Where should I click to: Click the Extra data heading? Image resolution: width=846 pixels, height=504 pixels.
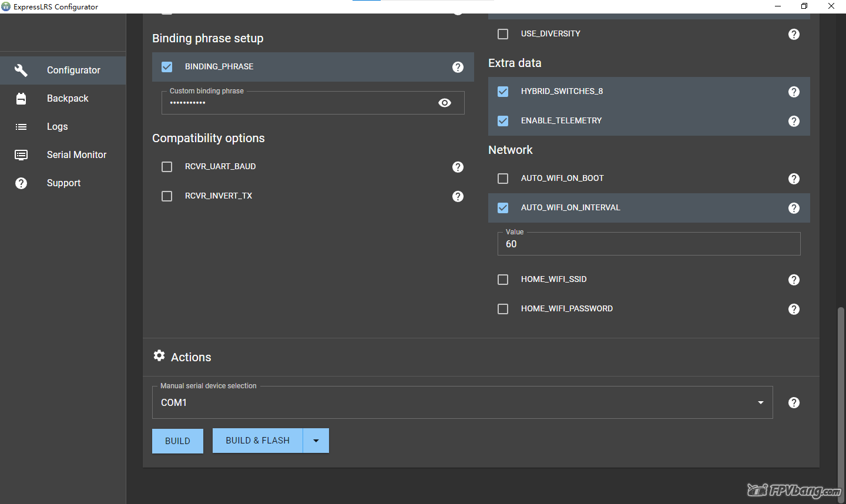point(515,63)
